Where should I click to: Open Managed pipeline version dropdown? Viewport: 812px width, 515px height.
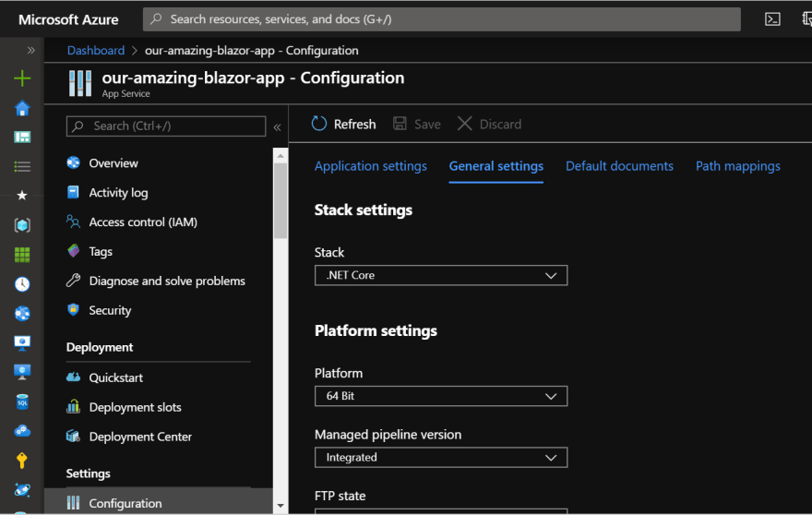441,458
